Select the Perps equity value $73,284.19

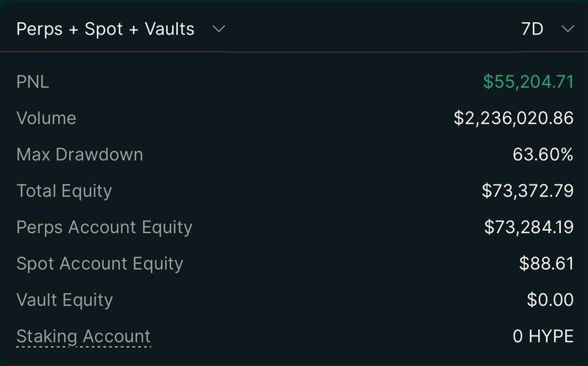[528, 227]
